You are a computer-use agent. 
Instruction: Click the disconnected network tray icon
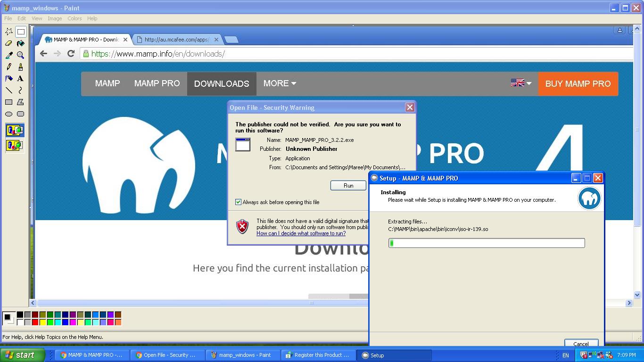click(x=600, y=355)
